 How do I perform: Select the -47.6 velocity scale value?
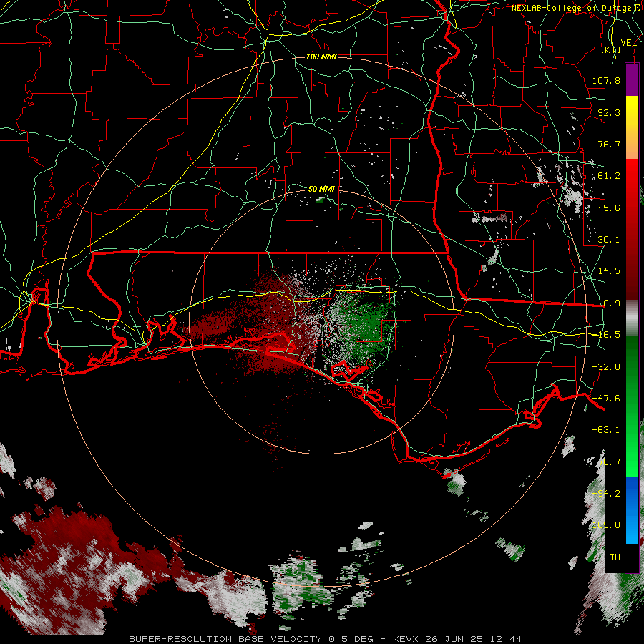tap(606, 399)
